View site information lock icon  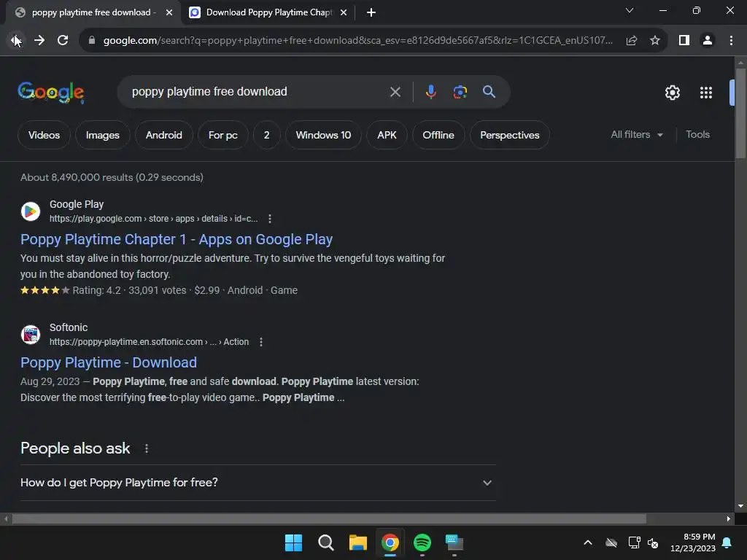pos(92,41)
